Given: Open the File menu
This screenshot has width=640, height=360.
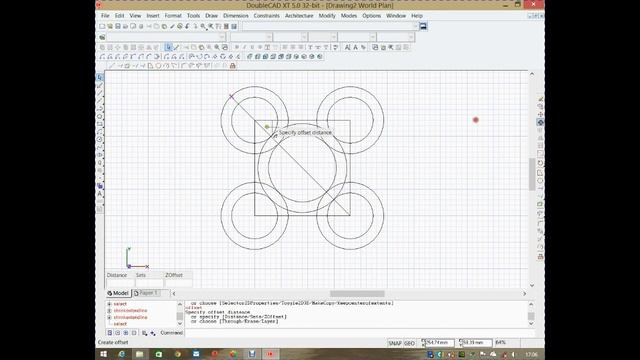Looking at the screenshot, I should click(105, 16).
